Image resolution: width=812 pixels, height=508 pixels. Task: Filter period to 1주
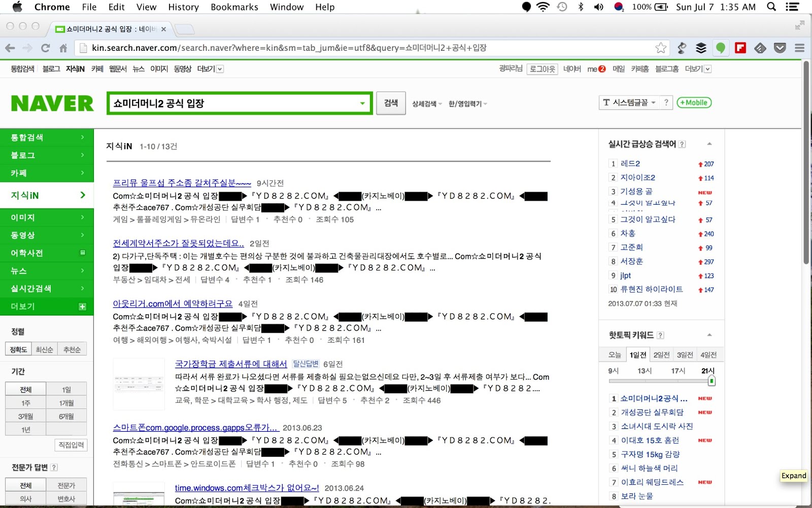(26, 403)
